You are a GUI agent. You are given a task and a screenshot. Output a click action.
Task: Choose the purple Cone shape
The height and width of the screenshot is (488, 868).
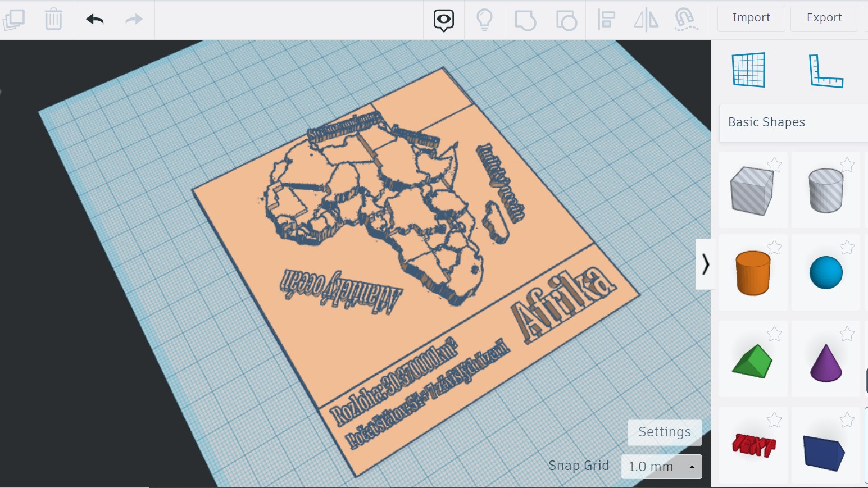(826, 363)
